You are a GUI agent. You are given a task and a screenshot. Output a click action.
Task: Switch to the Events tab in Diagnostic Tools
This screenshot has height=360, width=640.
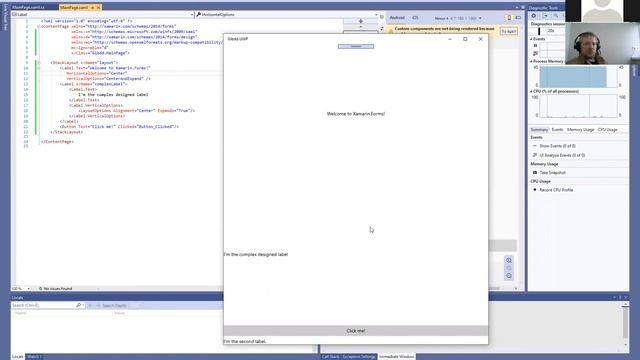point(557,130)
